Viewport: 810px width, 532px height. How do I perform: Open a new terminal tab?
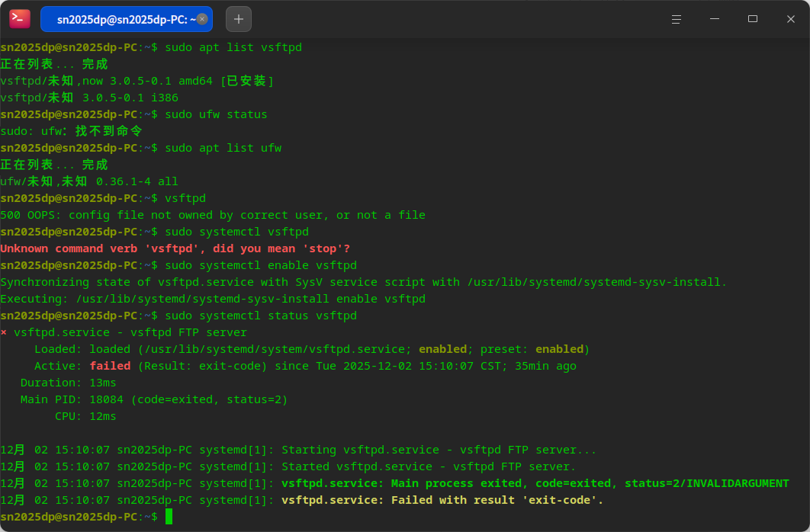(x=239, y=19)
